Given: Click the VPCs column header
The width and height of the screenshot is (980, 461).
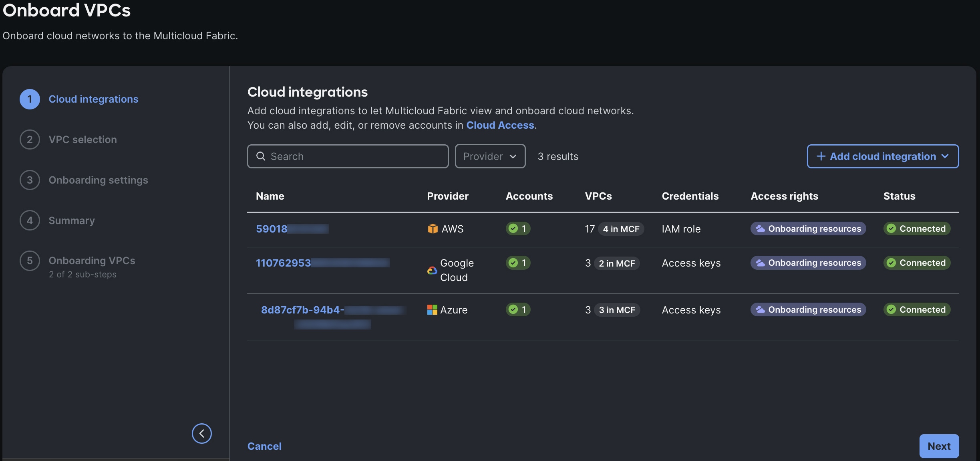Looking at the screenshot, I should [x=598, y=196].
